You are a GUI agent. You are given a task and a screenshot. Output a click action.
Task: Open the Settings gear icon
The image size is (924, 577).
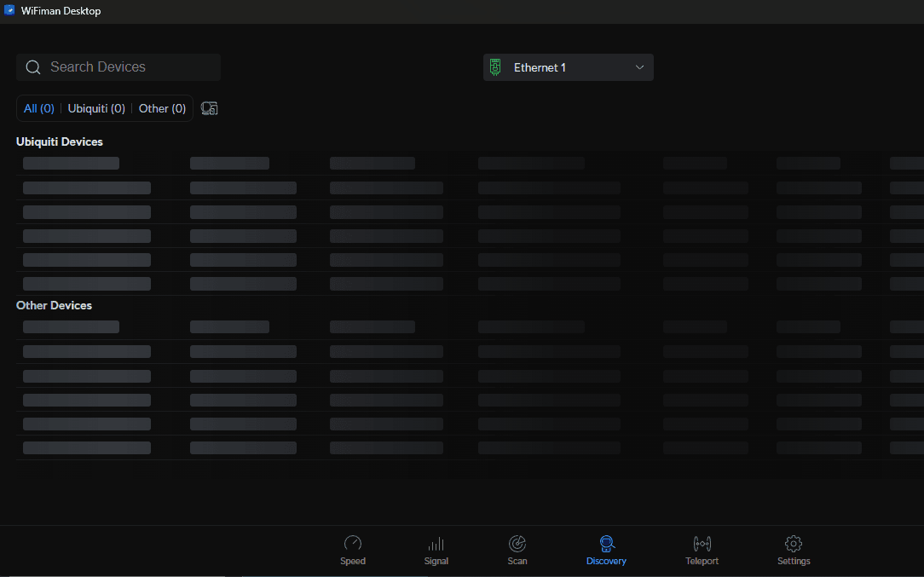[794, 544]
